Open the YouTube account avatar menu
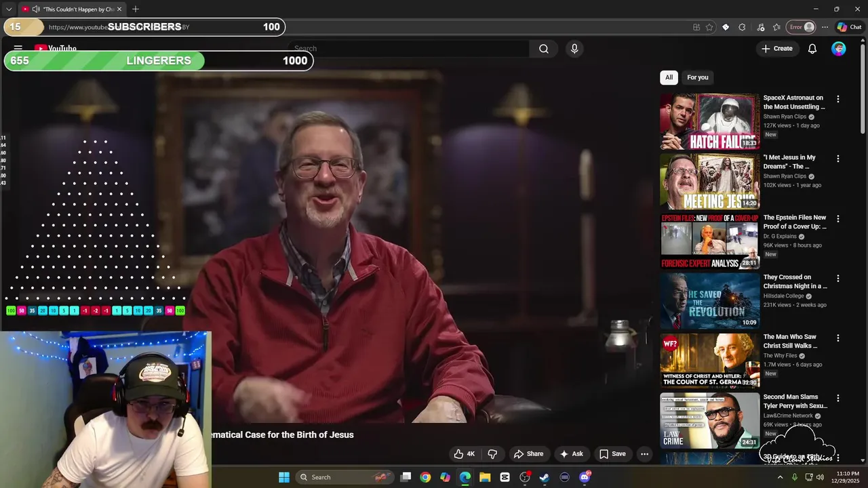This screenshot has height=488, width=868. coord(839,49)
